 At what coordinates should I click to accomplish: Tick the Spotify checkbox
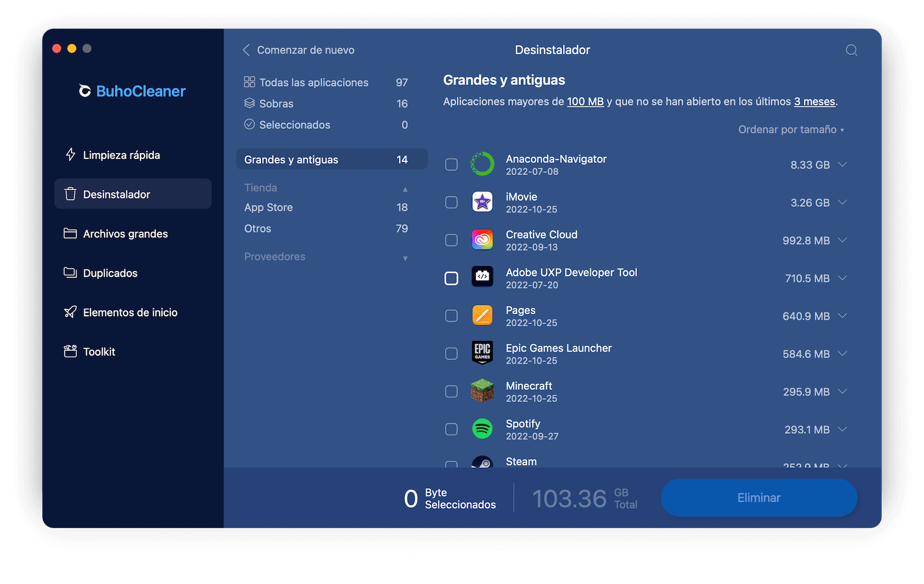pyautogui.click(x=452, y=429)
